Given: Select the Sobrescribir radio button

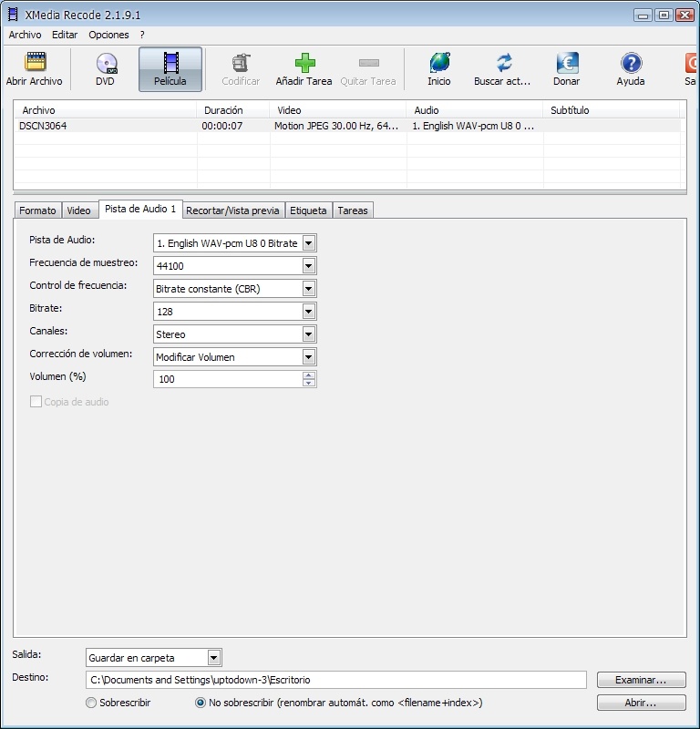Looking at the screenshot, I should [90, 703].
